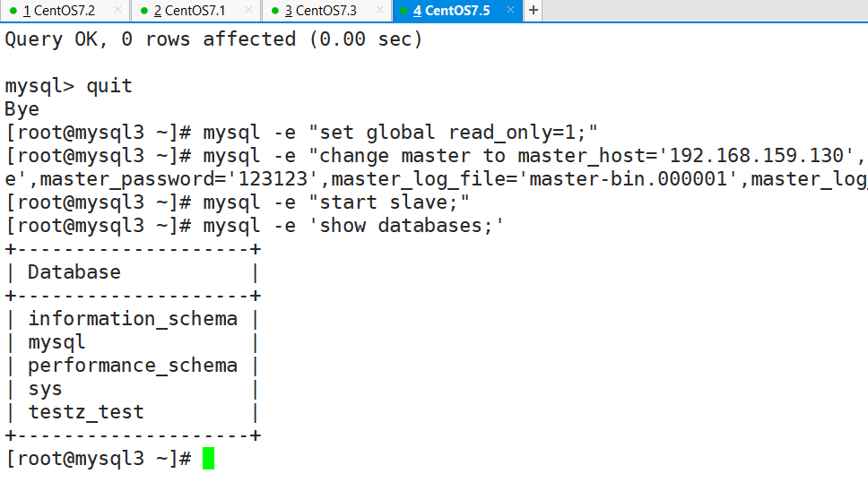Click the information_schema database row
This screenshot has width=868, height=491.
tap(133, 319)
